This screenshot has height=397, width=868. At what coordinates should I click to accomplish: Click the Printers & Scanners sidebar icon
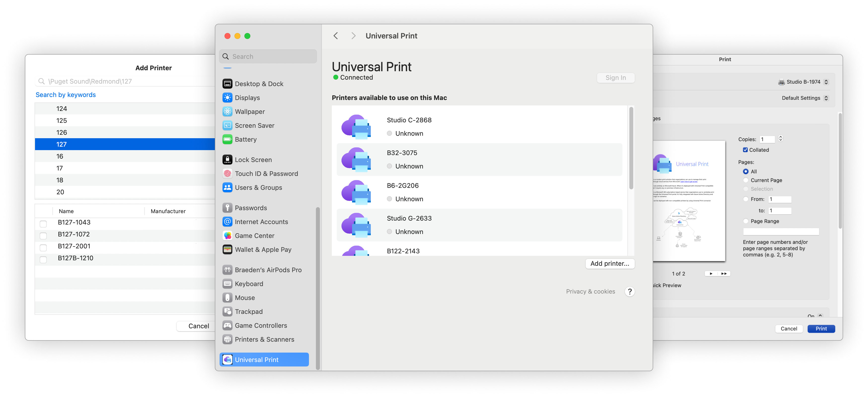pos(228,339)
